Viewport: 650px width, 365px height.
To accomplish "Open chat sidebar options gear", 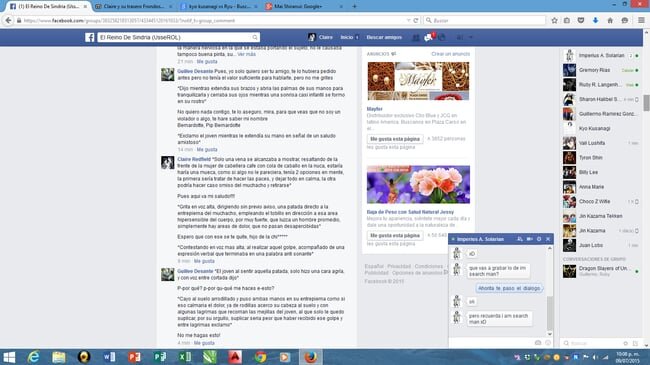I will tap(626, 343).
